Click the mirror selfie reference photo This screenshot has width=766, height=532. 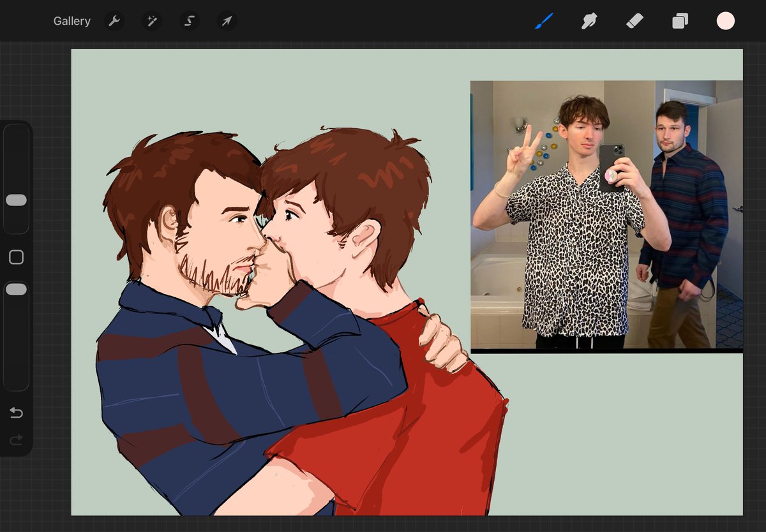point(606,216)
